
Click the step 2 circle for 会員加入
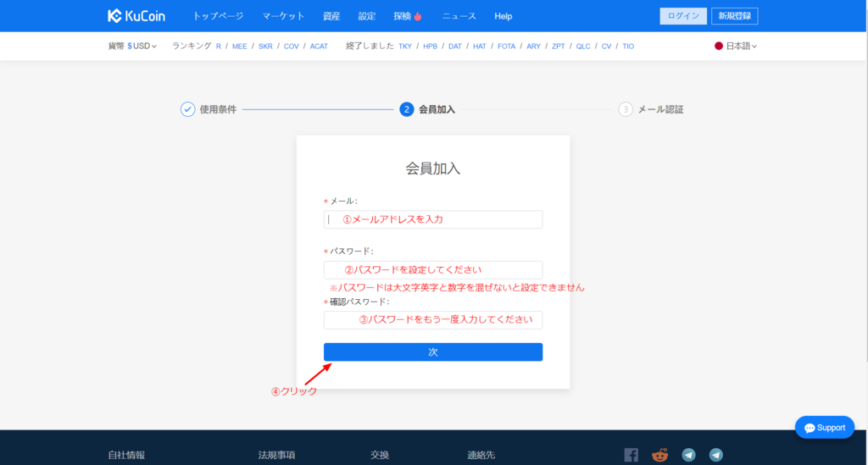tap(407, 109)
